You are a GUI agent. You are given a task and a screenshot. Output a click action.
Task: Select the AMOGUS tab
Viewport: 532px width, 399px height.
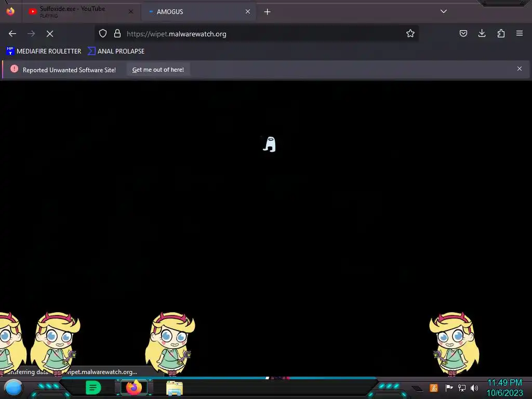(x=198, y=11)
